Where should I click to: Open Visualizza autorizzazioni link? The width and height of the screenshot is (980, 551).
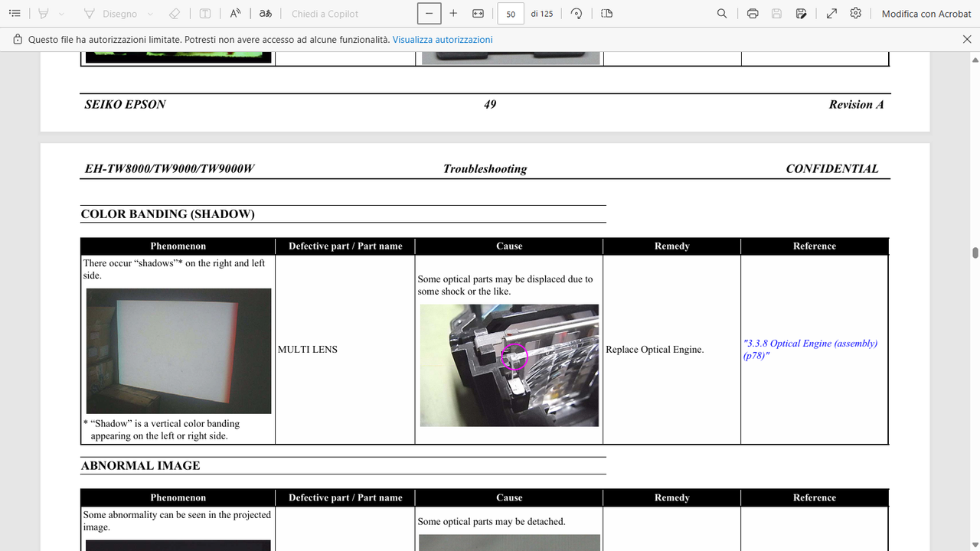coord(443,40)
